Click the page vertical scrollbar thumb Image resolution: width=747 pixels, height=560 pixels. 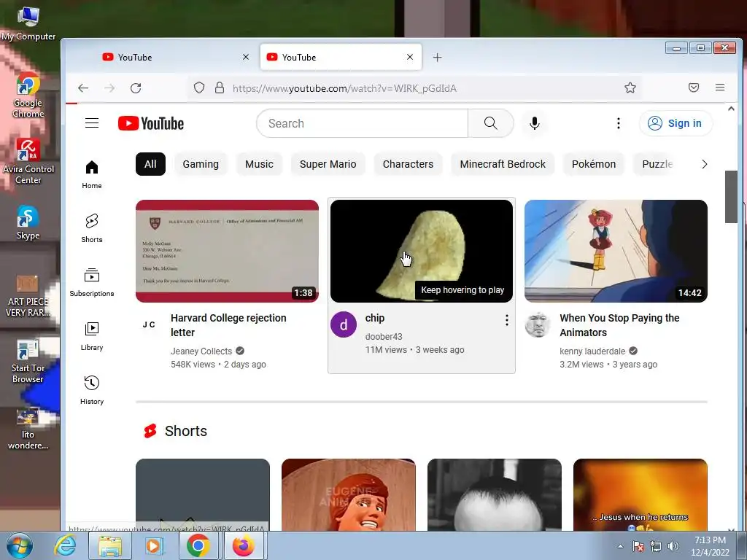pyautogui.click(x=731, y=196)
